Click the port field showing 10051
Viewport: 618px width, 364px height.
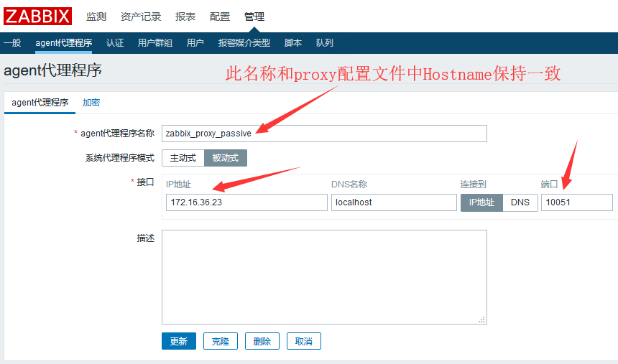coord(577,202)
